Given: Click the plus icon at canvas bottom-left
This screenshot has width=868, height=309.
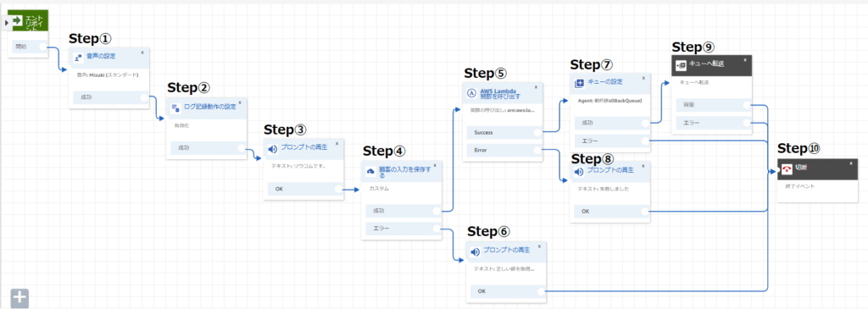Looking at the screenshot, I should click(x=20, y=297).
